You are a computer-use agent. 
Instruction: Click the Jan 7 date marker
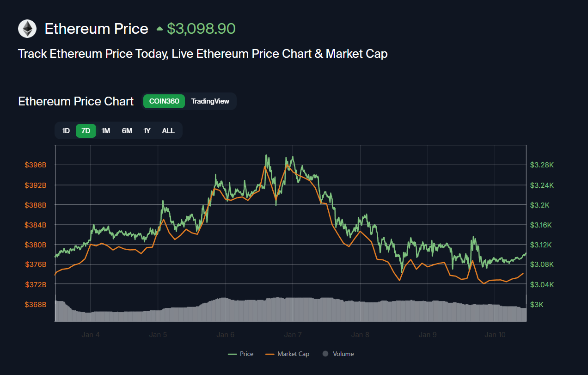tap(293, 335)
